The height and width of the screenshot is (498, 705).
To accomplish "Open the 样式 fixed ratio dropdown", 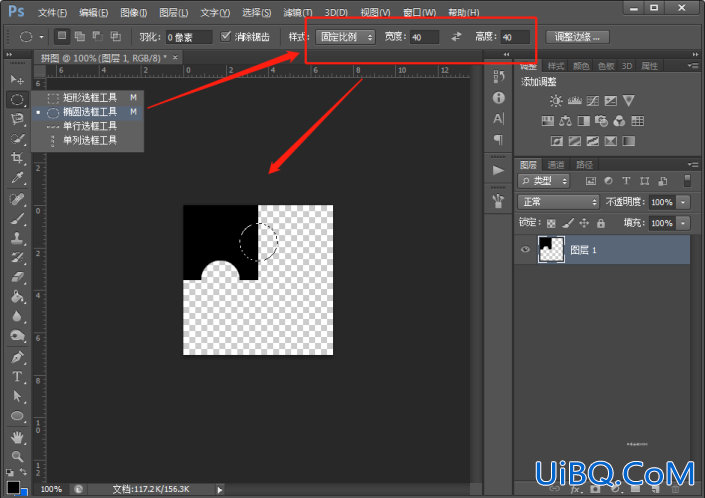I will 345,37.
